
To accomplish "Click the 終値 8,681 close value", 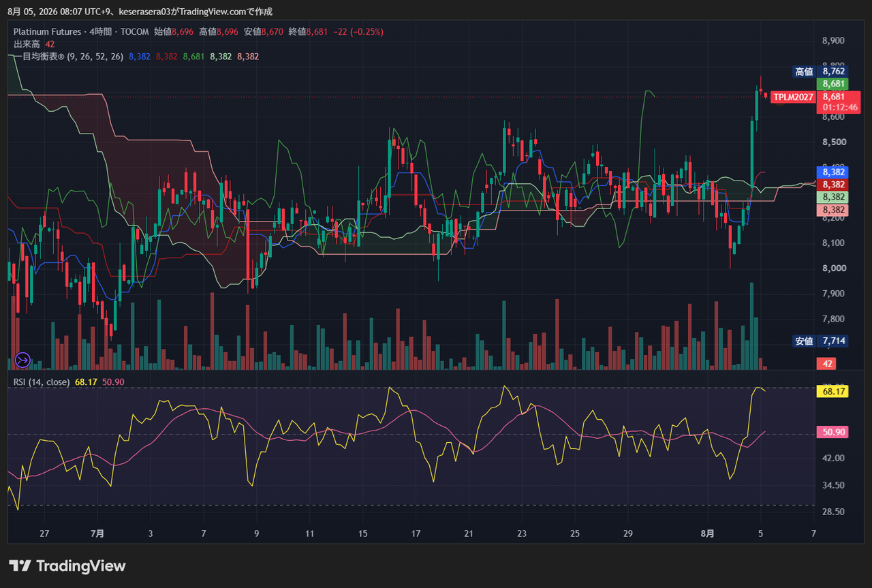I will 308,31.
